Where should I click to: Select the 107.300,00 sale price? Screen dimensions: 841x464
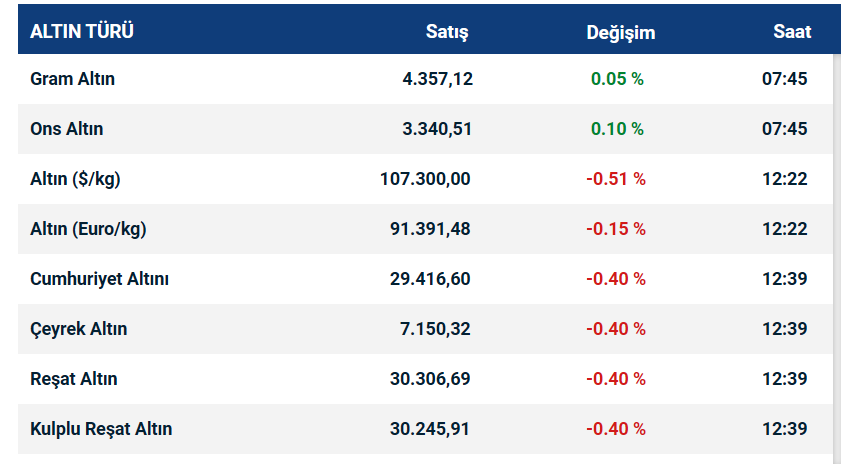click(425, 179)
